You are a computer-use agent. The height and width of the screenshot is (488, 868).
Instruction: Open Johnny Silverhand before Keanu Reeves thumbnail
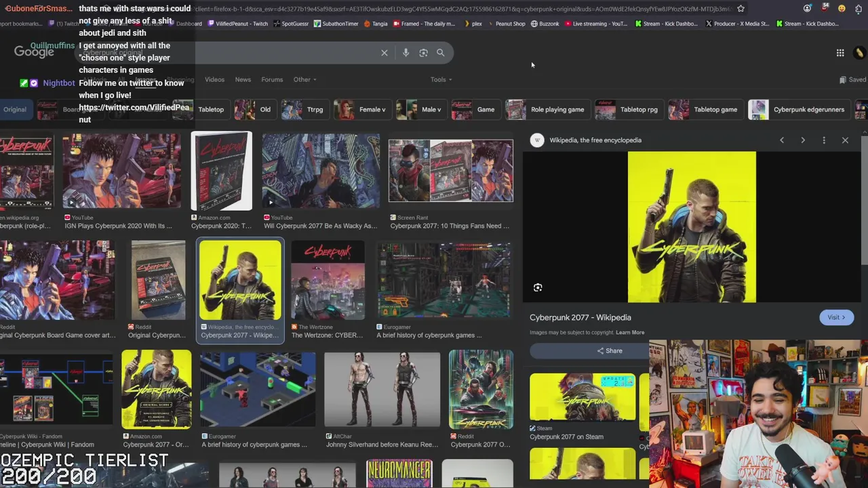point(382,390)
